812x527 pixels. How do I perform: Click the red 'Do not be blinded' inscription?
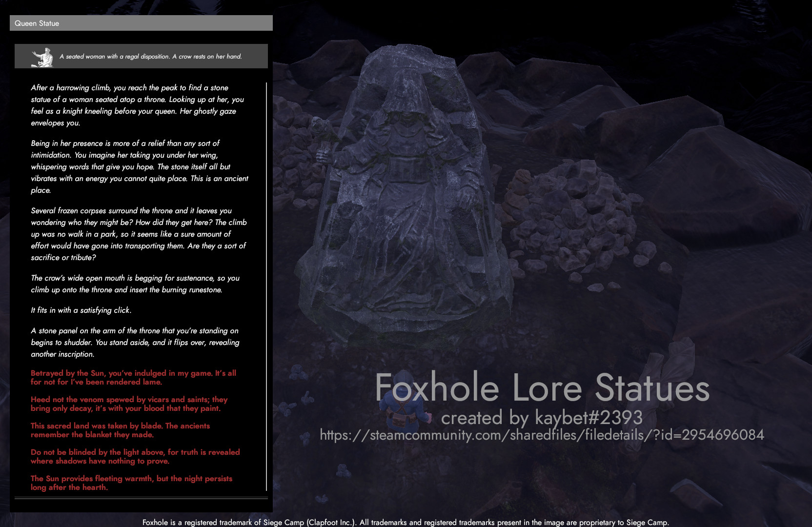(136, 457)
